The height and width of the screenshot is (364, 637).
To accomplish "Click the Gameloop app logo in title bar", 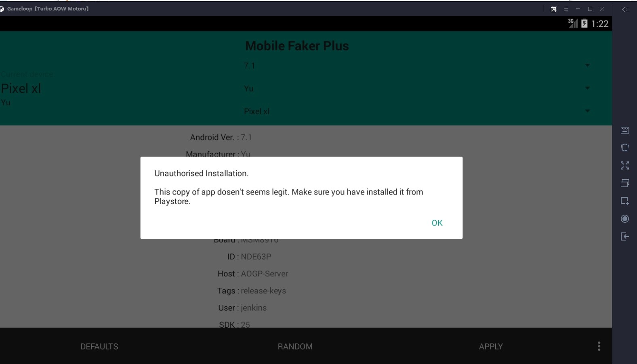I will pyautogui.click(x=2, y=8).
